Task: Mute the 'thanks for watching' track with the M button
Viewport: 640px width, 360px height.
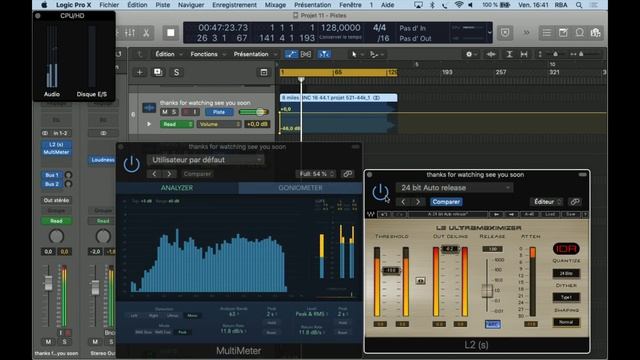Action: click(165, 112)
